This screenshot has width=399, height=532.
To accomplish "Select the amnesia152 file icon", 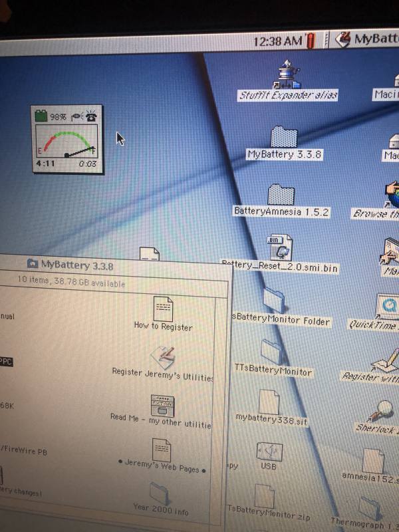I will click(x=372, y=461).
